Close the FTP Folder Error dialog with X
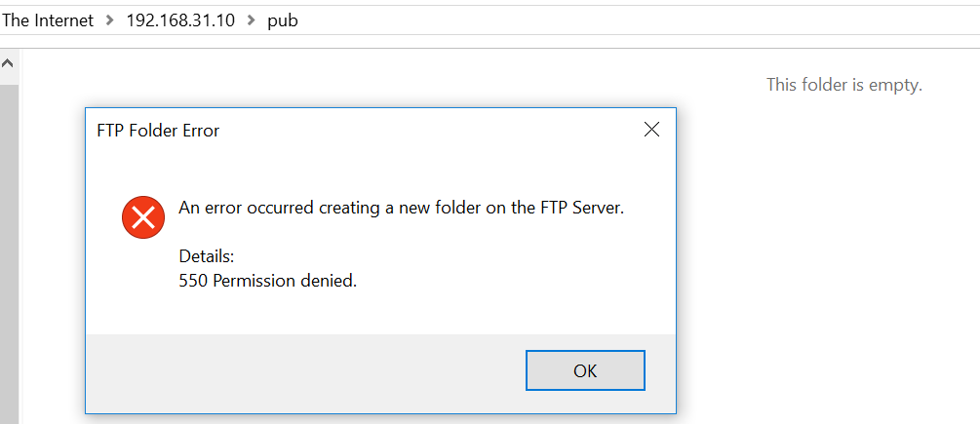The height and width of the screenshot is (424, 980). (651, 130)
